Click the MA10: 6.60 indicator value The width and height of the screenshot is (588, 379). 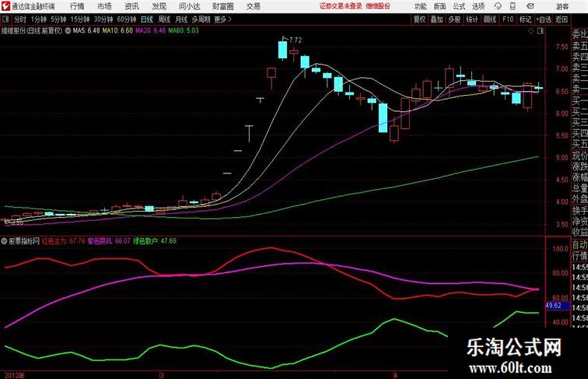[x=118, y=30]
